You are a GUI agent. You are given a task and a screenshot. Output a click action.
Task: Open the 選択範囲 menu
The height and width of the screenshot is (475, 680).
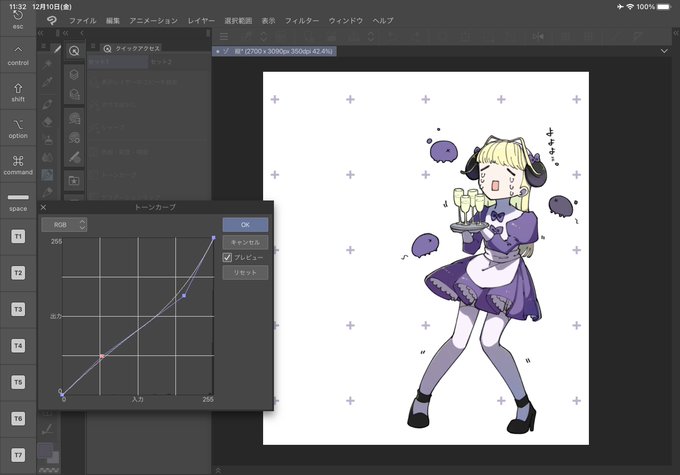tap(238, 20)
